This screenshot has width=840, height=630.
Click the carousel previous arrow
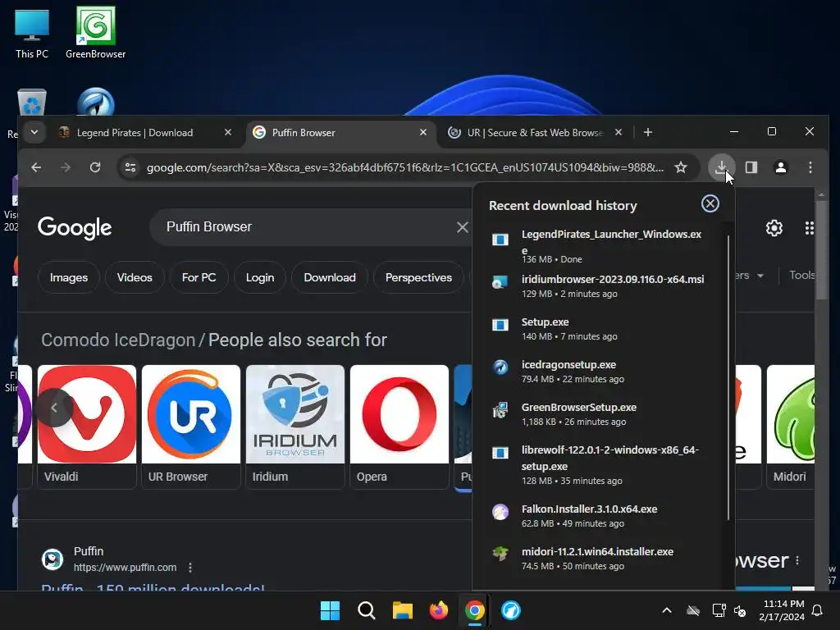point(54,408)
